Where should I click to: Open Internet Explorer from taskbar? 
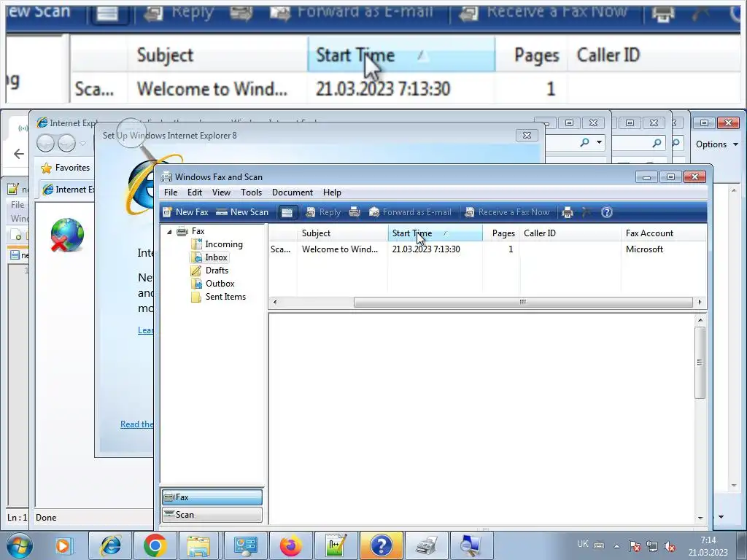pos(111,545)
